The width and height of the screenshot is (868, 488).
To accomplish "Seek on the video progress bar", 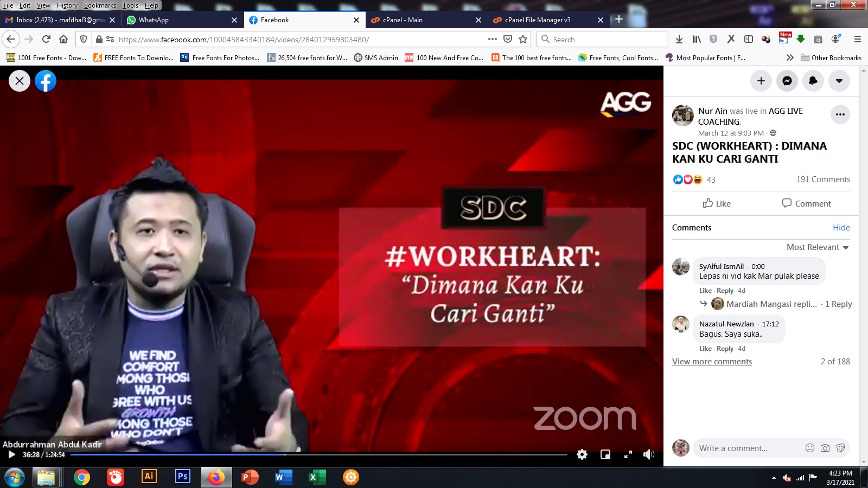I will pyautogui.click(x=380, y=454).
